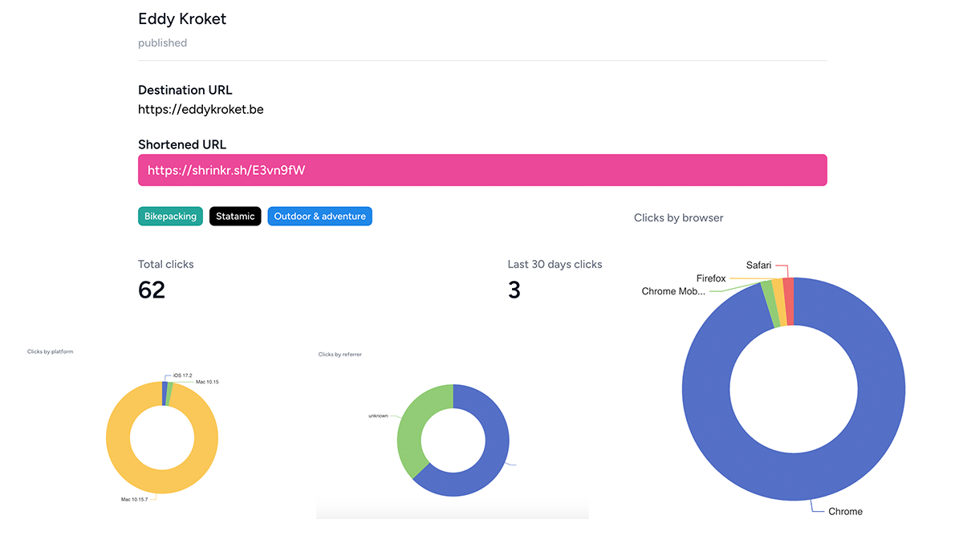Select the Statamic tag
This screenshot has width=963, height=560.
coord(235,217)
